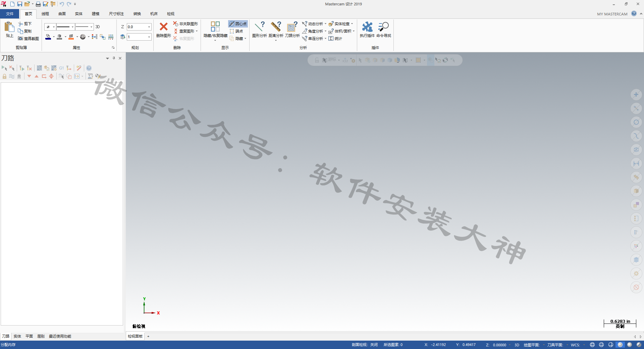644x349 pixels.
Task: Toggle toolpath display waves icon
Action: coord(12,76)
